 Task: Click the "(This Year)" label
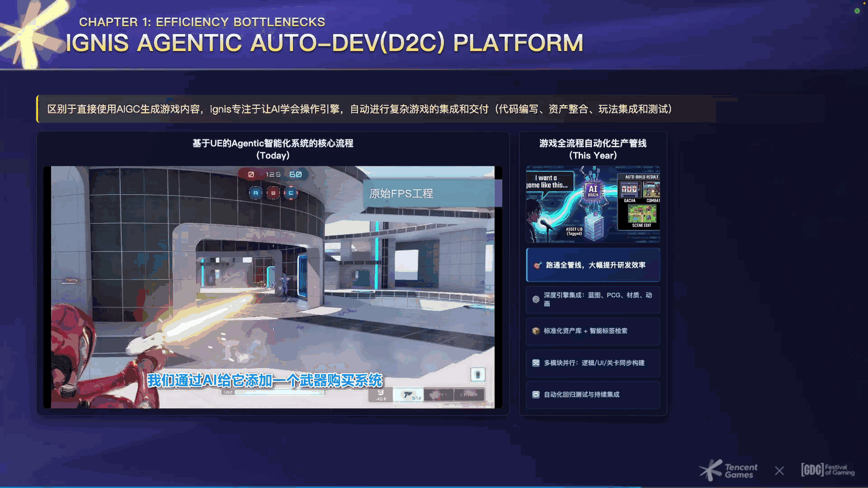(593, 156)
